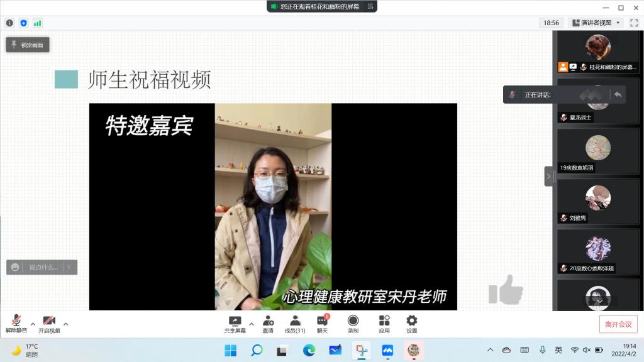Open the 成员(31) members list
The image size is (644, 362).
[x=295, y=323]
